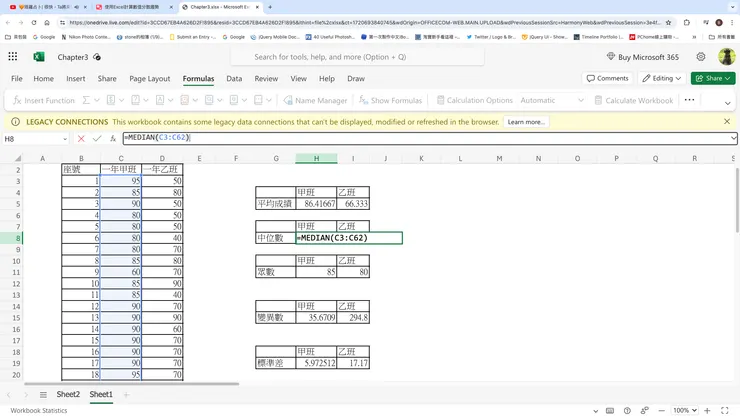Select column H header
The width and height of the screenshot is (740, 416).
tap(316, 158)
